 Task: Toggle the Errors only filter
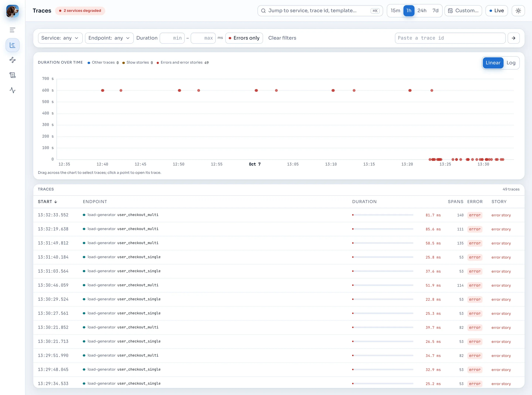point(244,38)
